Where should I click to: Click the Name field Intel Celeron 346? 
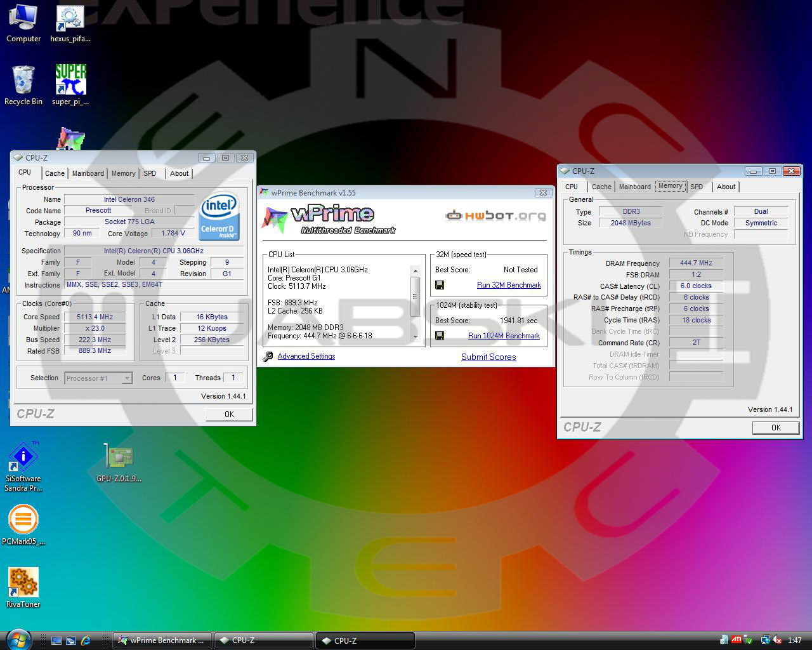[129, 199]
